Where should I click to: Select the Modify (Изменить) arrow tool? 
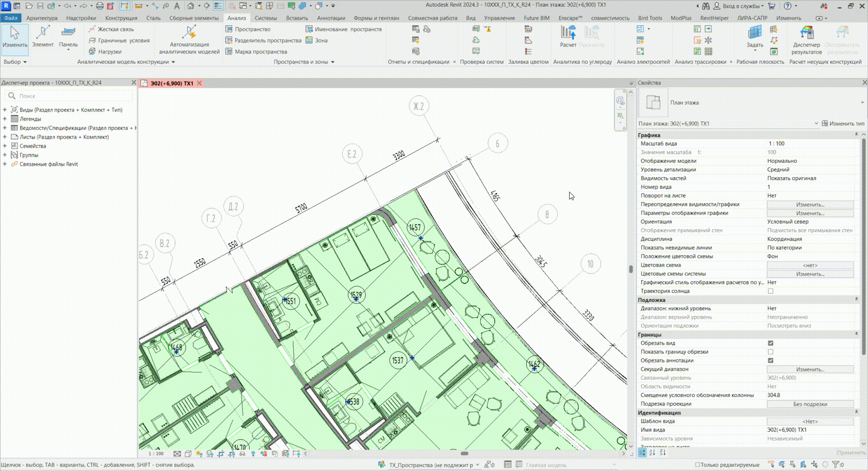14,36
